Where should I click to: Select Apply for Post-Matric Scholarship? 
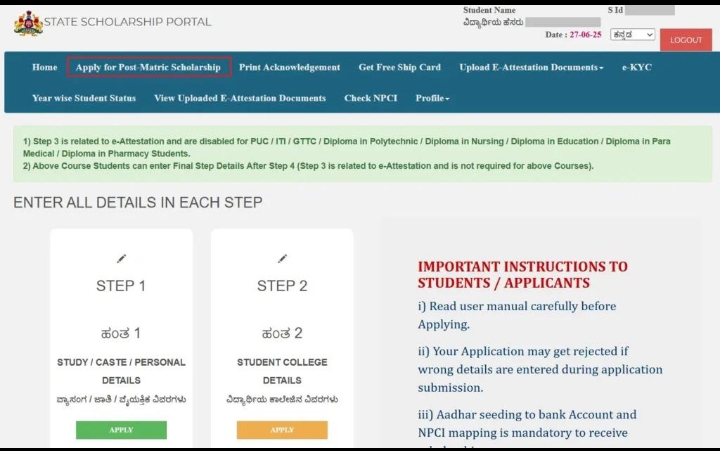(x=148, y=68)
